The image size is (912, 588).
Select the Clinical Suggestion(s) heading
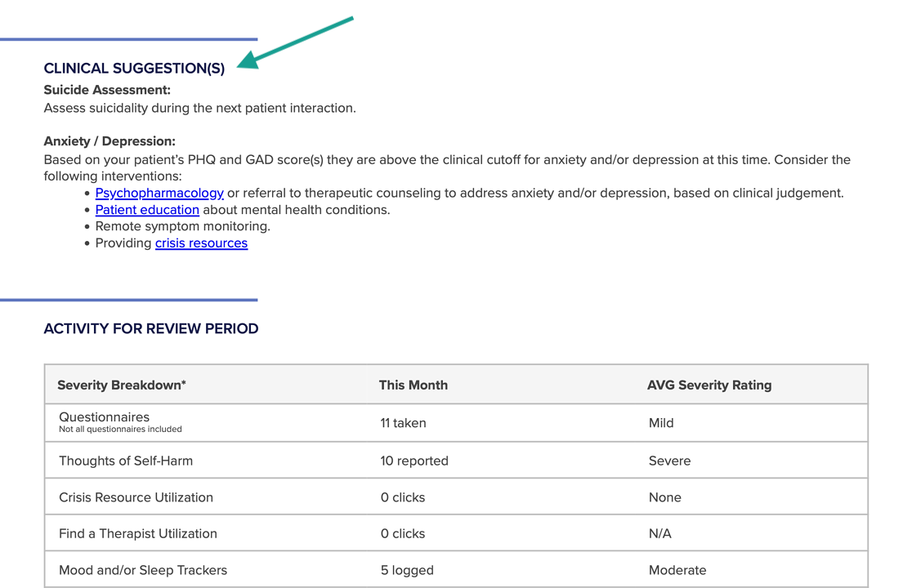(x=134, y=69)
